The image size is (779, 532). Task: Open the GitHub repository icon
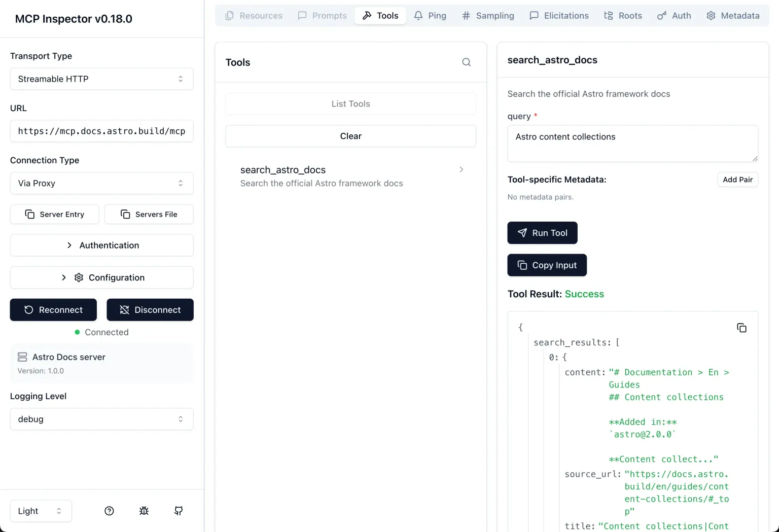point(179,511)
